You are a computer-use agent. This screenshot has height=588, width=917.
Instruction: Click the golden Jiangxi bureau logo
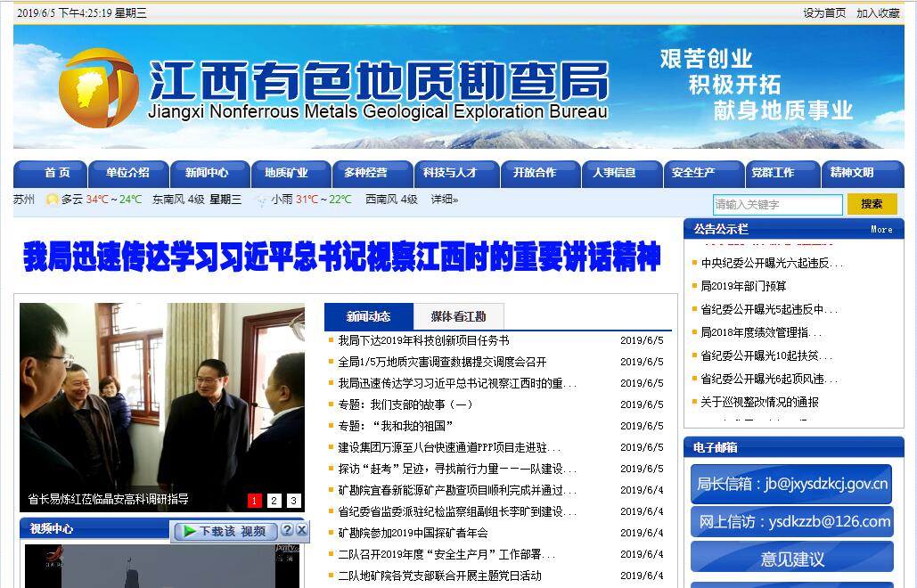[98, 87]
